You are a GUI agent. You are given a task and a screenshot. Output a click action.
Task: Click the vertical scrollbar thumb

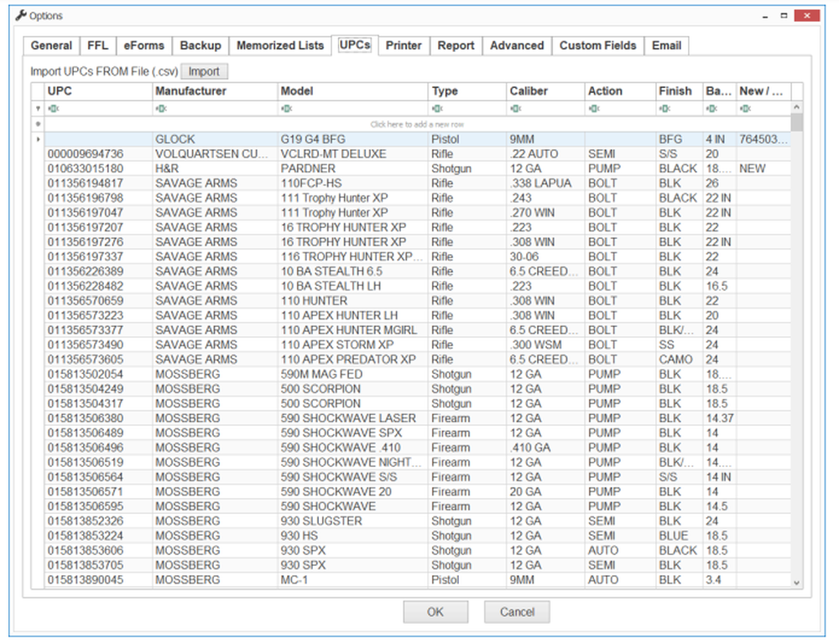797,122
